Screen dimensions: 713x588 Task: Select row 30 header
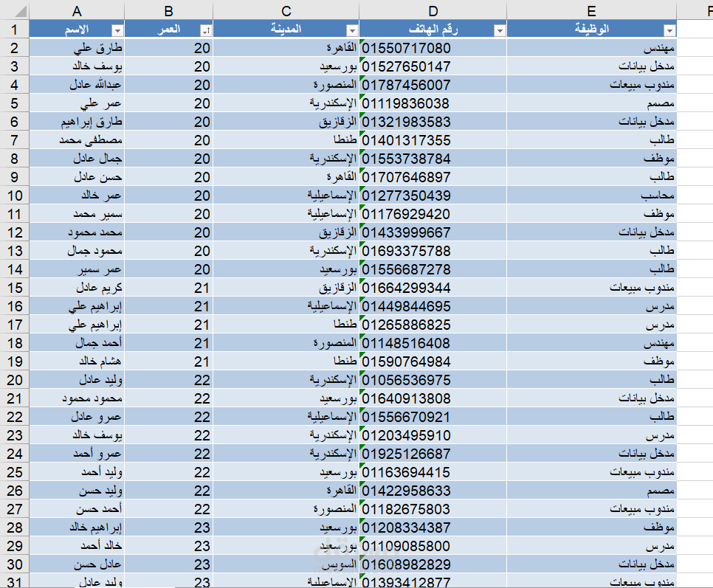(x=15, y=564)
